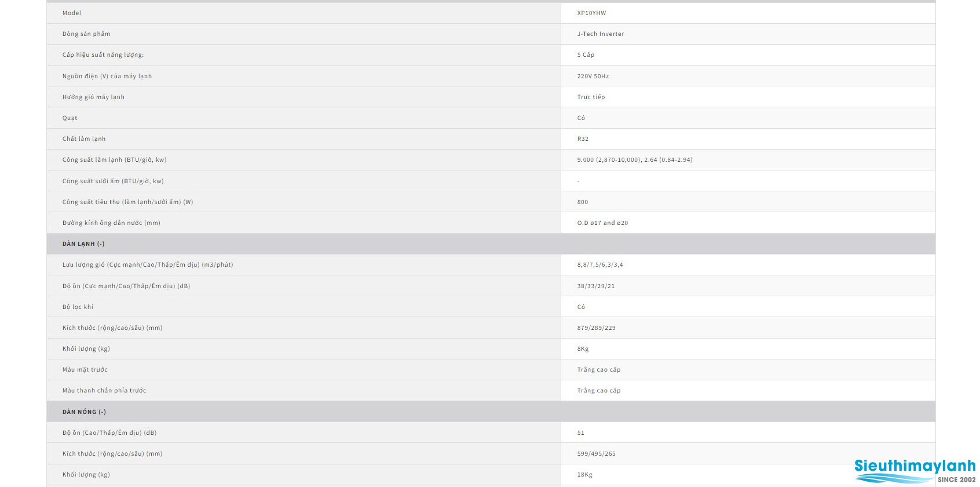Click the Màu mặt trước label
The image size is (980, 487).
tap(85, 369)
